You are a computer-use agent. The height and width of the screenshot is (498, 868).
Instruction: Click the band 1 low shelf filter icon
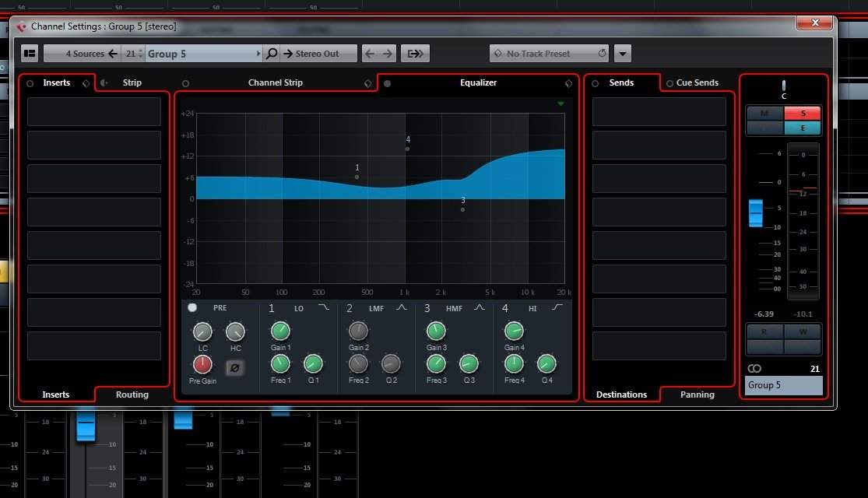pos(323,308)
